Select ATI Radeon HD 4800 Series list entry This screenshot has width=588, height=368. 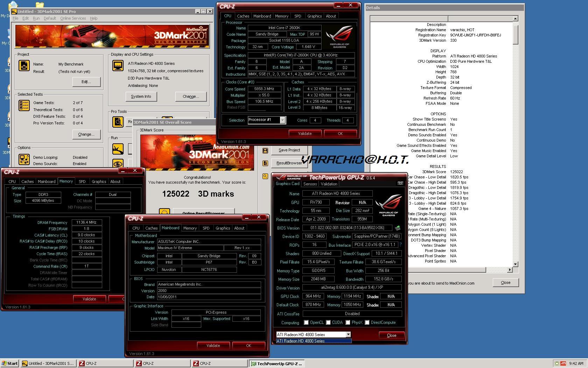click(x=314, y=341)
